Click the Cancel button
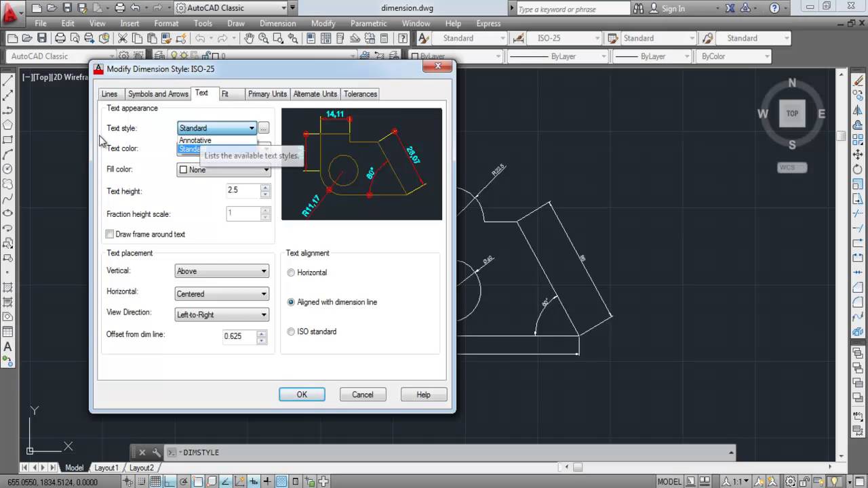This screenshot has width=868, height=488. tap(363, 394)
